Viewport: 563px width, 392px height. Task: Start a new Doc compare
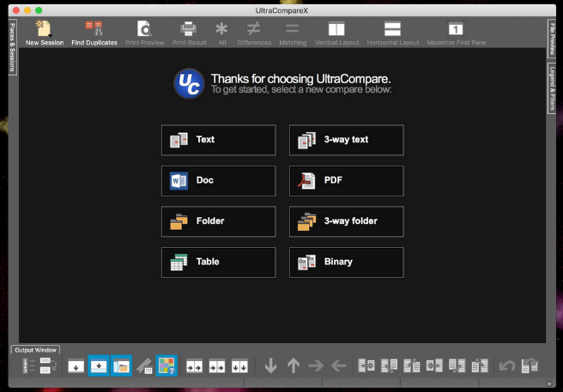[x=218, y=181]
